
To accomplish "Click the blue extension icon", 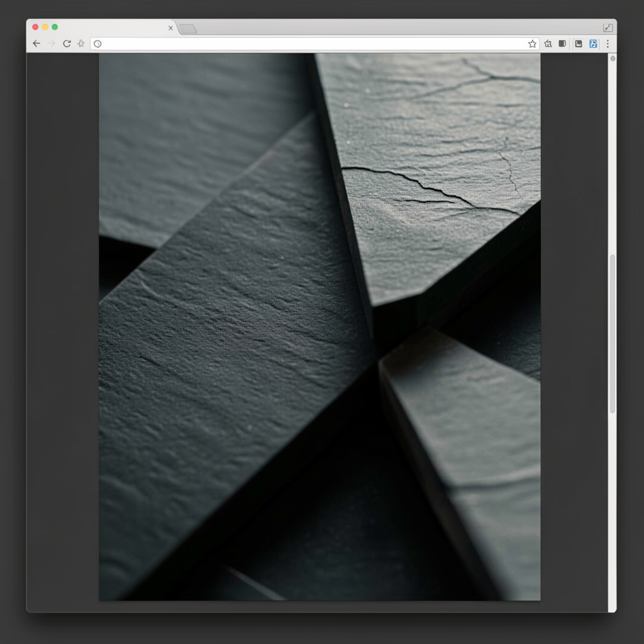I will point(593,43).
